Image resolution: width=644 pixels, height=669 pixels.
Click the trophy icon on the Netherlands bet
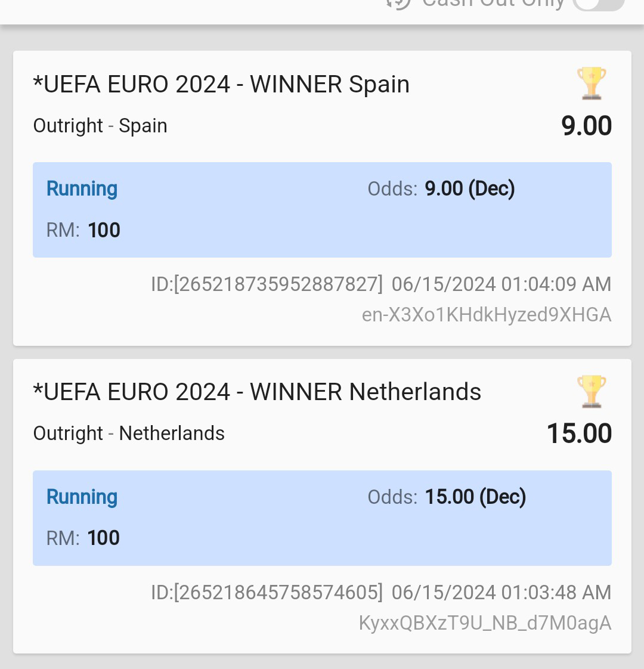click(x=592, y=391)
